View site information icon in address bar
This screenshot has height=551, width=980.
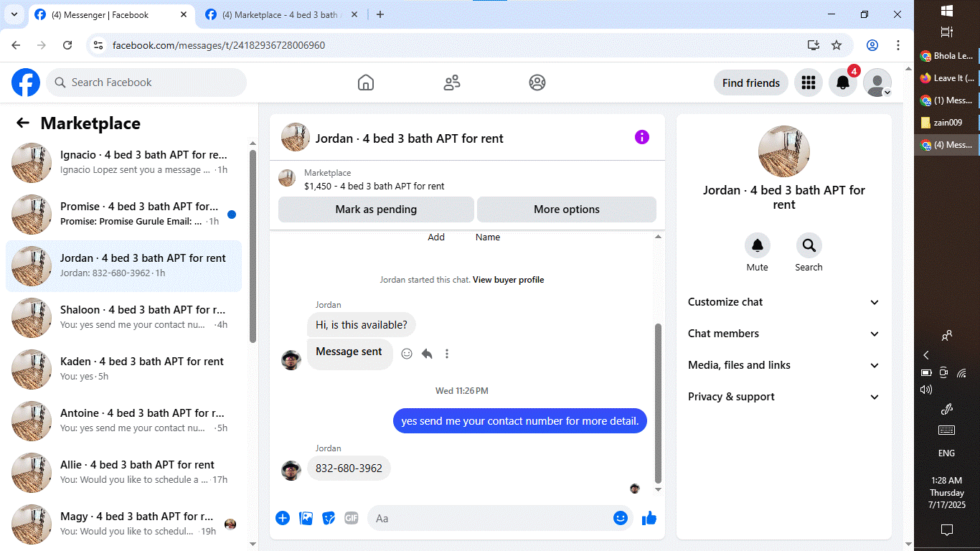(x=98, y=45)
